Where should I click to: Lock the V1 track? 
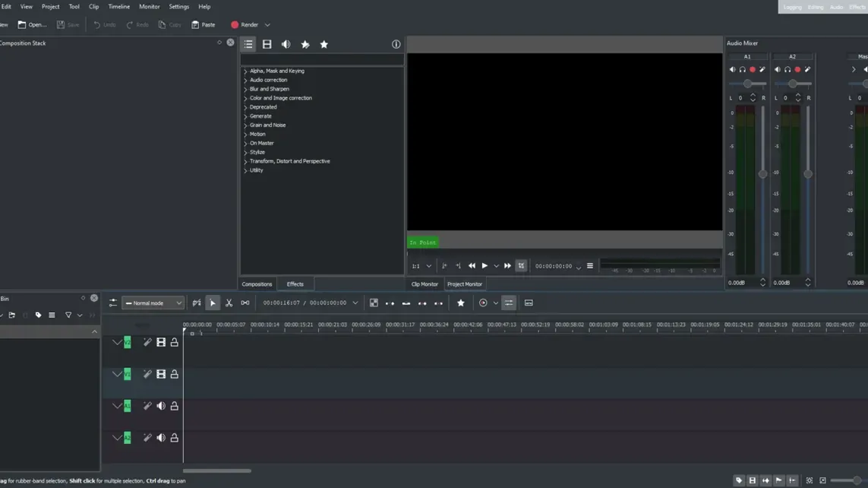[x=175, y=375]
